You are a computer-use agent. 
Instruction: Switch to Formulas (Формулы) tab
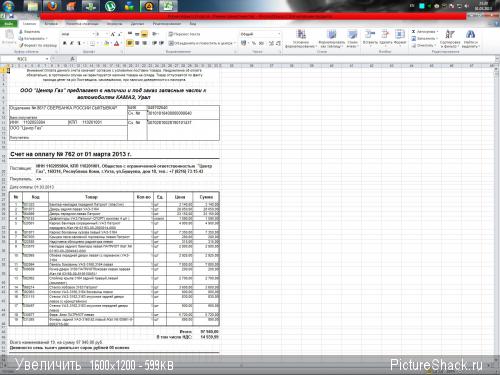(x=115, y=24)
